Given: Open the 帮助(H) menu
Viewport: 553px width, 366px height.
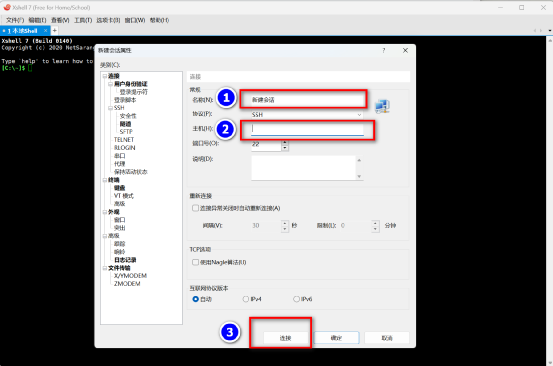Looking at the screenshot, I should coord(159,20).
